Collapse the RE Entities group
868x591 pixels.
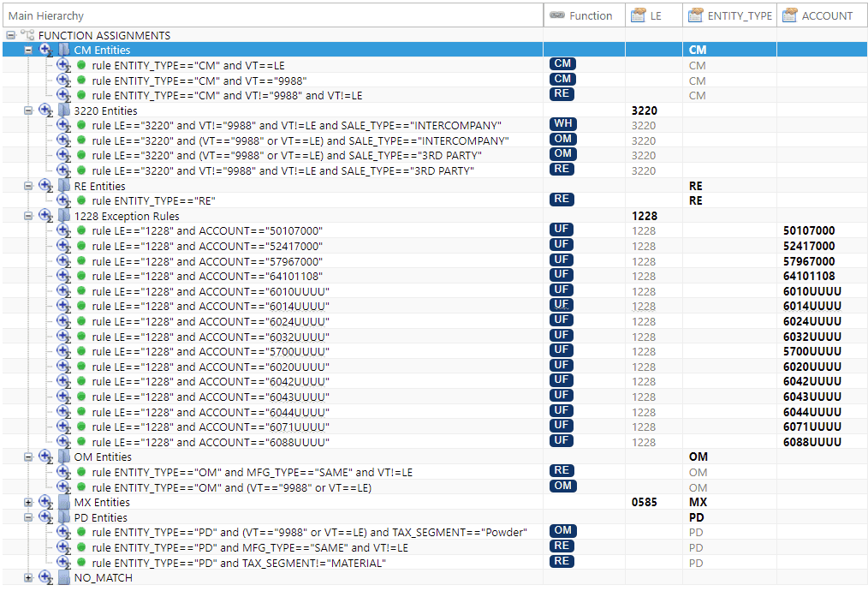coord(28,186)
